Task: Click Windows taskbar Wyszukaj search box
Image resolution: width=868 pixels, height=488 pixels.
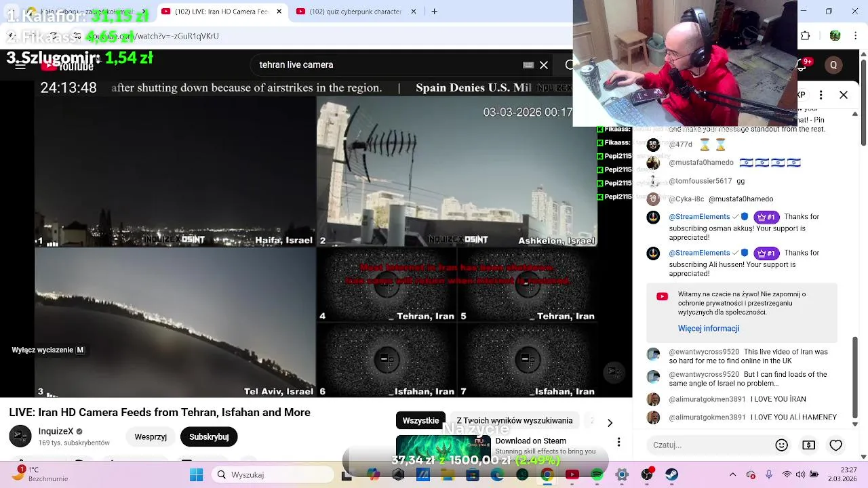Action: 272,475
